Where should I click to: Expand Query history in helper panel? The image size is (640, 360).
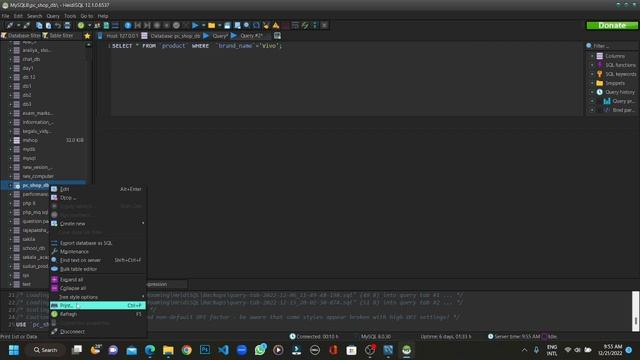592,92
